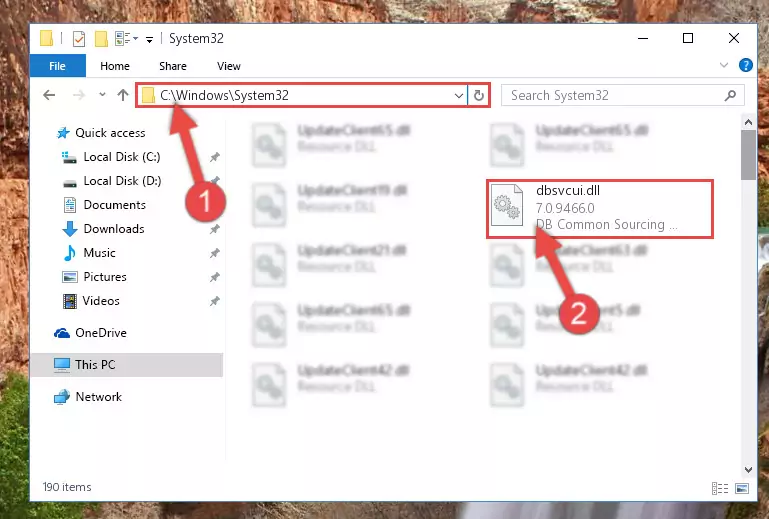Maximize the System32 window
The width and height of the screenshot is (769, 519).
(x=688, y=38)
